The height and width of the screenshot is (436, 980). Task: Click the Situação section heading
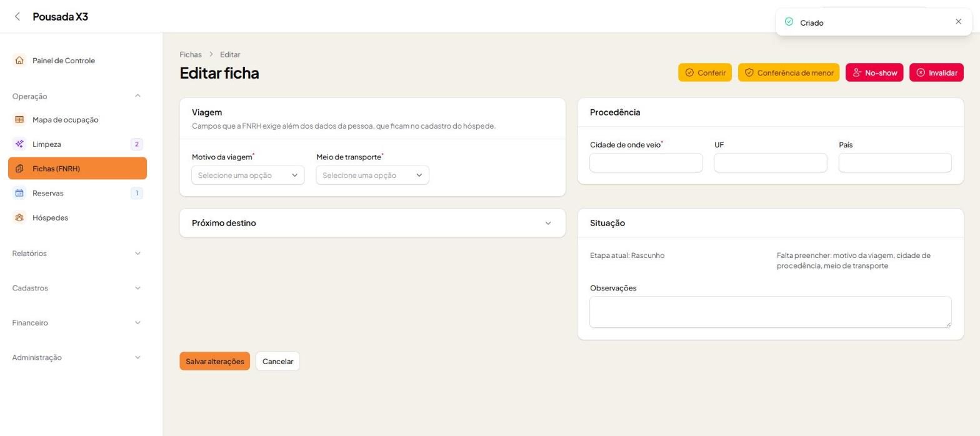pyautogui.click(x=607, y=223)
